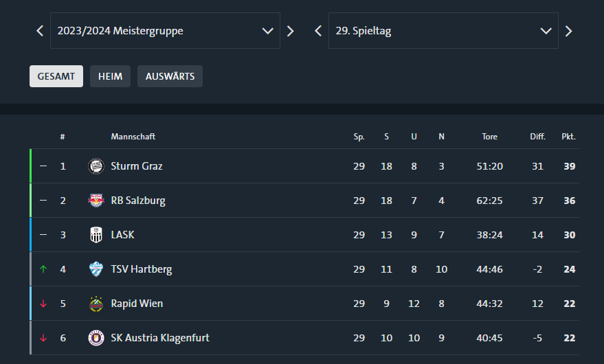Click the SK Austria Klagenfurt logo

point(96,338)
